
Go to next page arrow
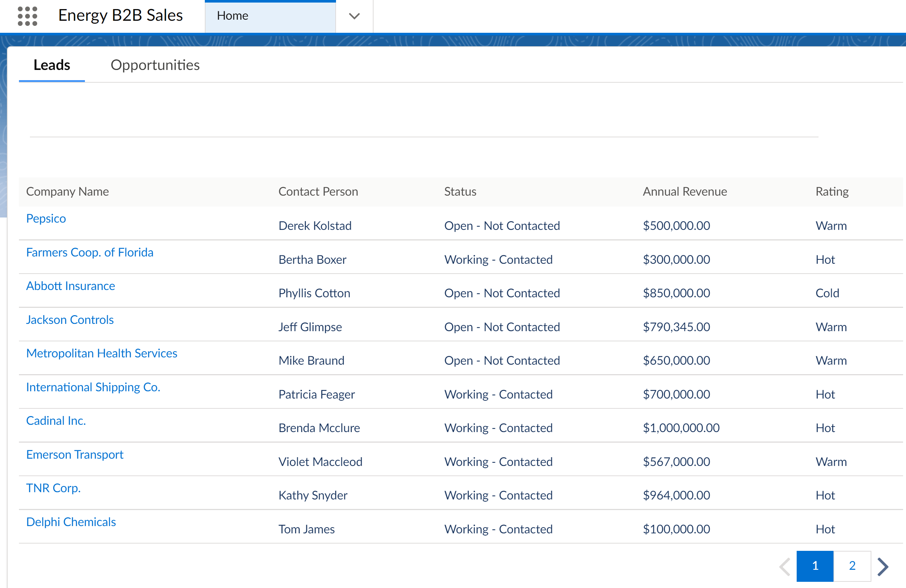point(883,567)
